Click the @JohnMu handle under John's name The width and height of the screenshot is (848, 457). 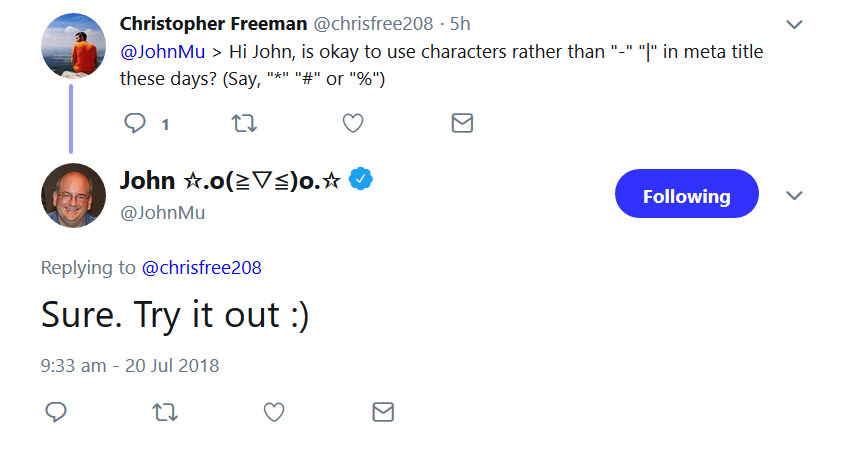pyautogui.click(x=162, y=212)
